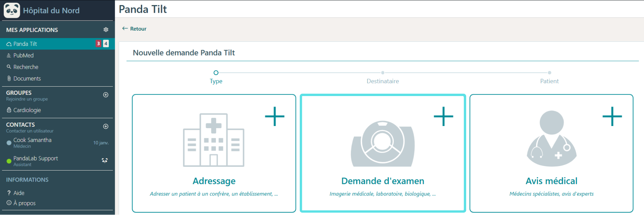644x215 pixels.
Task: Click the Documents paperclip icon
Action: (x=9, y=78)
